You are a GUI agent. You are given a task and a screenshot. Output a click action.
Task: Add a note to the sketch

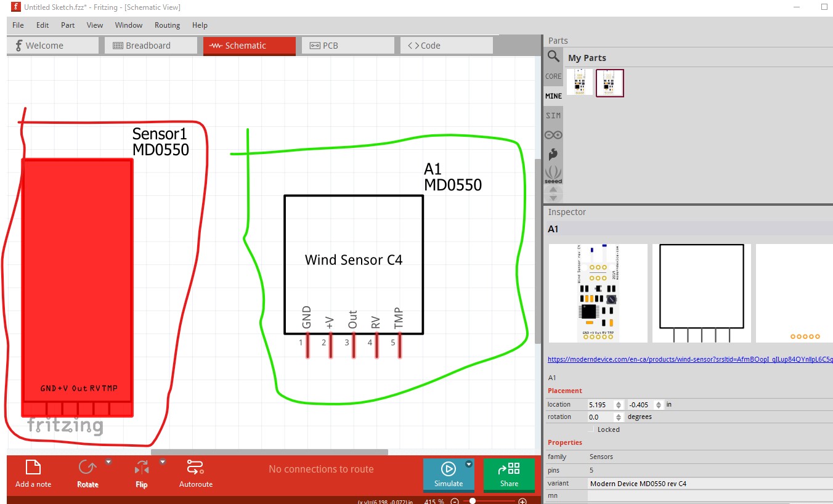coord(33,473)
